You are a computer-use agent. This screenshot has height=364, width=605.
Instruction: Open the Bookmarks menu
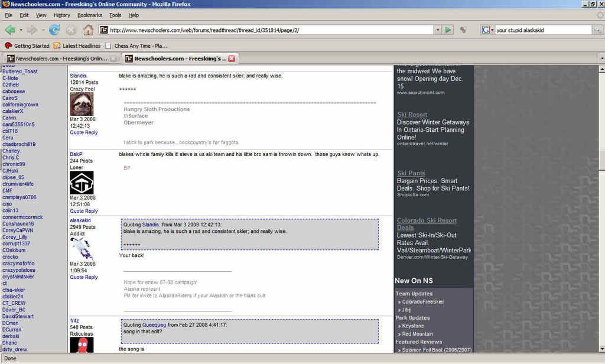tap(89, 15)
